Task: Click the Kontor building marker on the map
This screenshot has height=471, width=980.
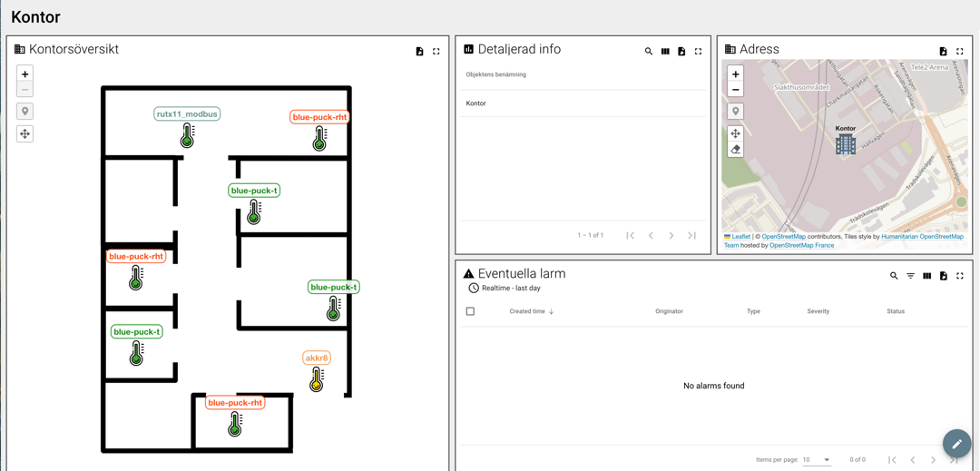Action: [x=846, y=144]
